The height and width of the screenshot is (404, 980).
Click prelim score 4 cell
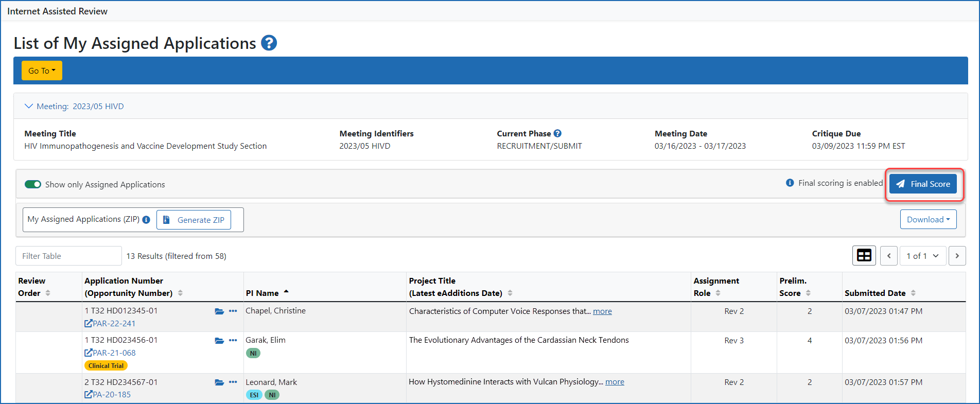coord(810,341)
